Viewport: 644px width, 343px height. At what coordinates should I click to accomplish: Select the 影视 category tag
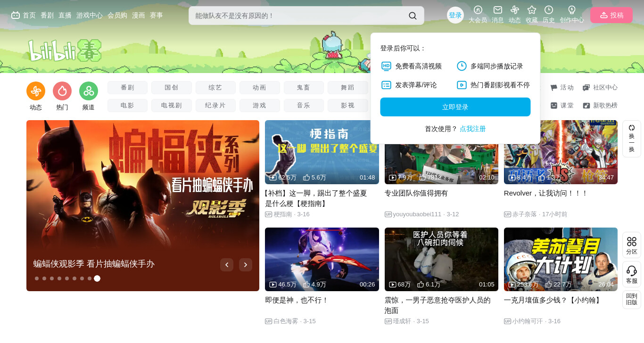(x=348, y=106)
